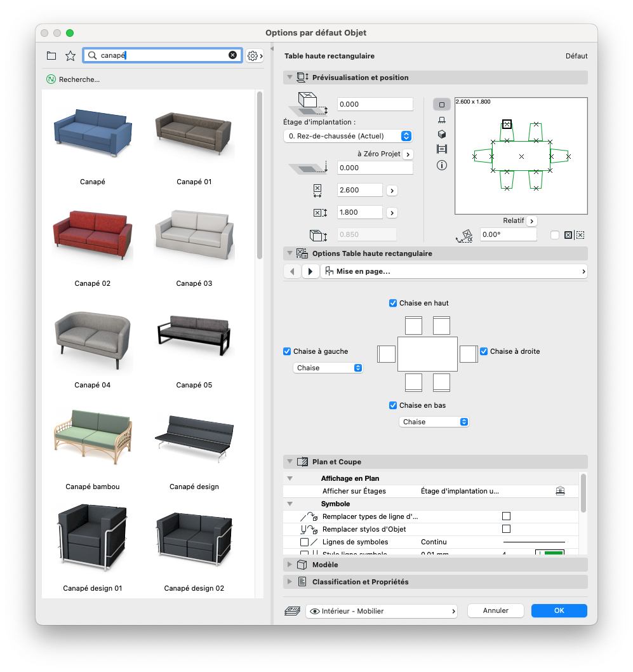
Task: Uncheck Chaise en bas
Action: [393, 405]
